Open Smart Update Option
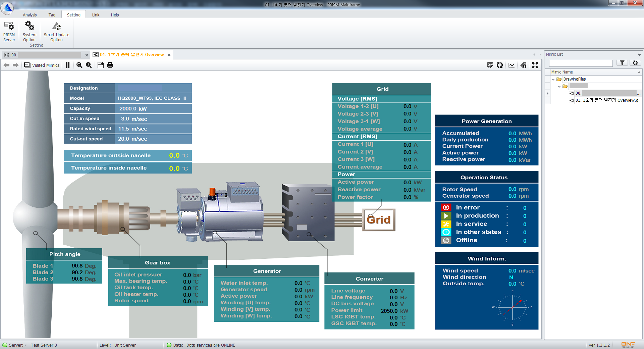This screenshot has height=349, width=644. point(56,32)
